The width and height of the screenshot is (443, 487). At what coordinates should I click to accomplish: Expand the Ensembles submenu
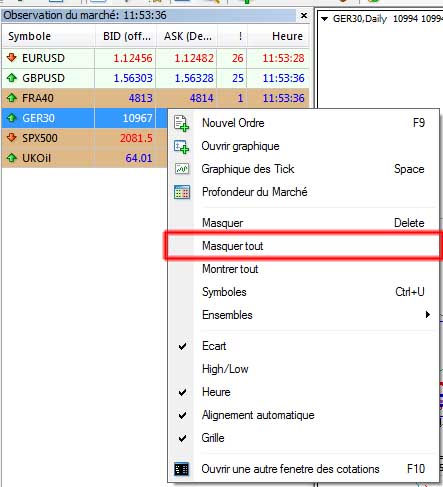pyautogui.click(x=303, y=315)
